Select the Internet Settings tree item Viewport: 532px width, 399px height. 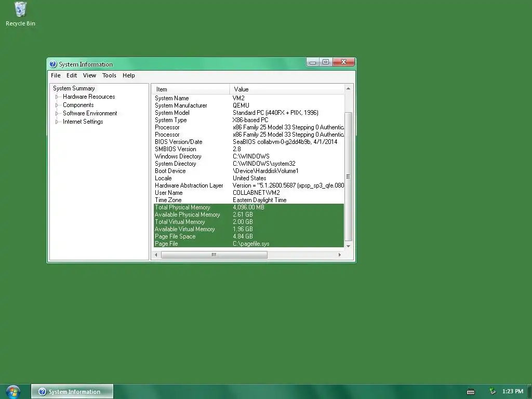[83, 122]
